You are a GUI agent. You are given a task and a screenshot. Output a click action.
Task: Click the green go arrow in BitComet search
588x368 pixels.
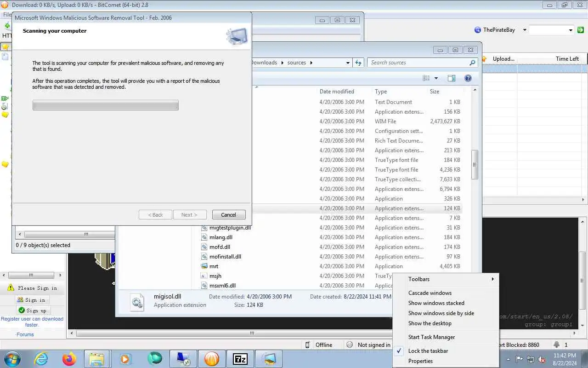pos(581,30)
